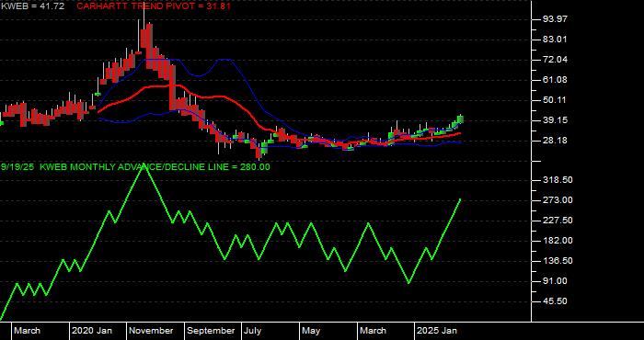Select the November date label
The height and width of the screenshot is (340, 644).
tap(152, 331)
